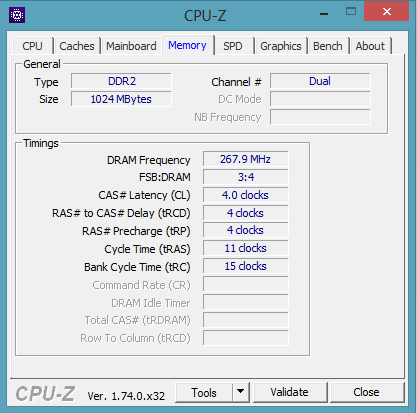417x413 pixels.
Task: Click the Size label in General
Action: tap(49, 99)
